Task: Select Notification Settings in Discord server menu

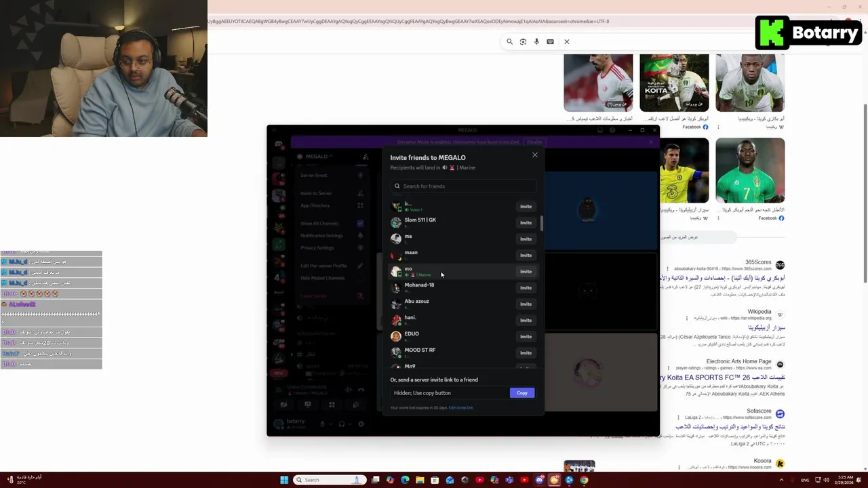Action: click(332, 235)
